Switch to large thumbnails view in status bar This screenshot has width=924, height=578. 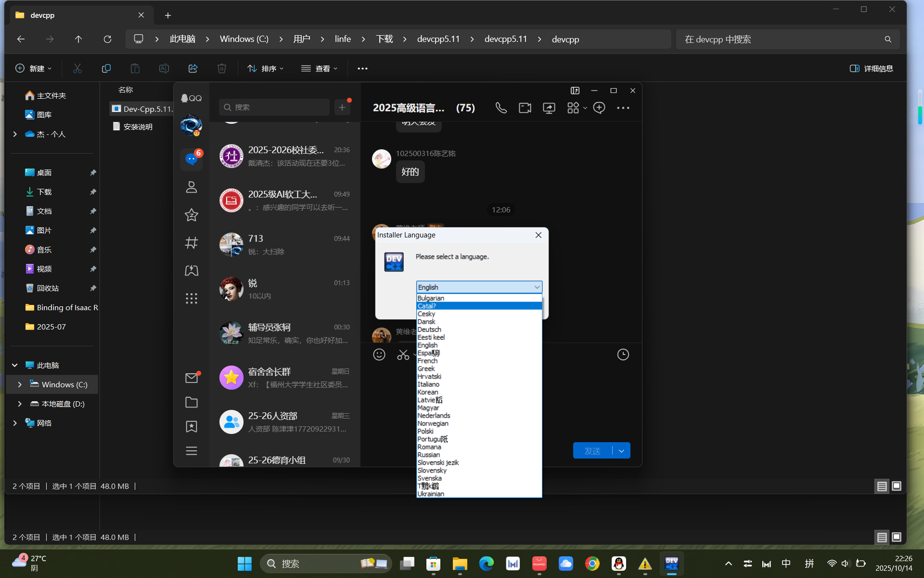pos(897,486)
